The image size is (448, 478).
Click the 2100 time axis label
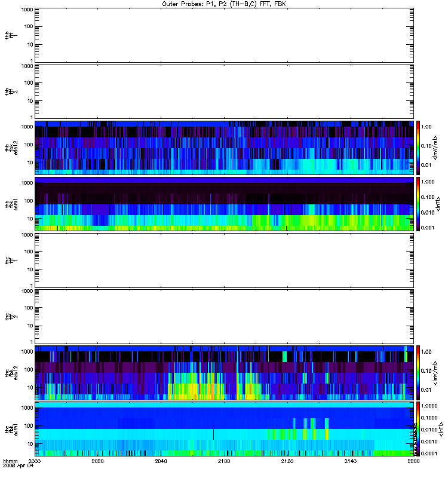tap(224, 461)
